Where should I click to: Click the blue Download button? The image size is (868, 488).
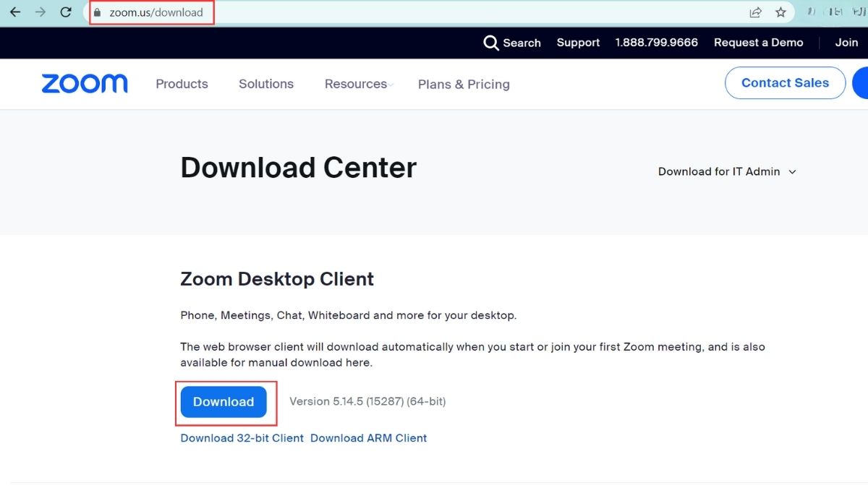224,402
